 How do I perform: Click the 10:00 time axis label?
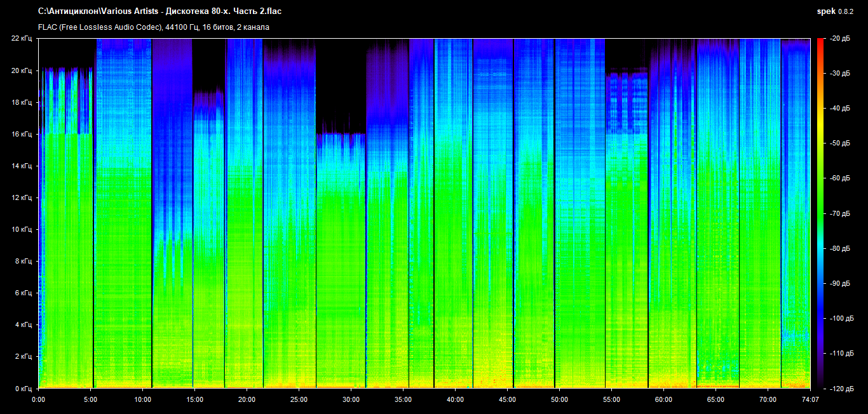click(x=142, y=400)
